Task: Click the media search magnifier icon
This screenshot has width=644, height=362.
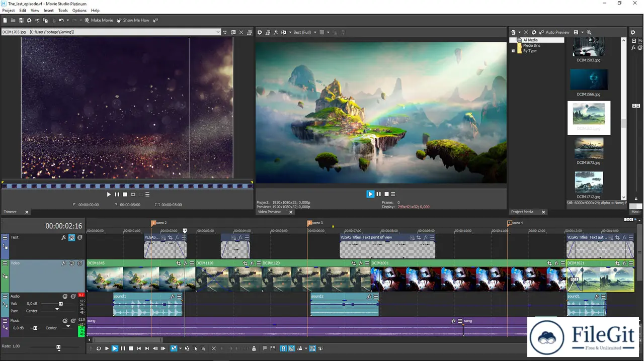Action: 589,32
